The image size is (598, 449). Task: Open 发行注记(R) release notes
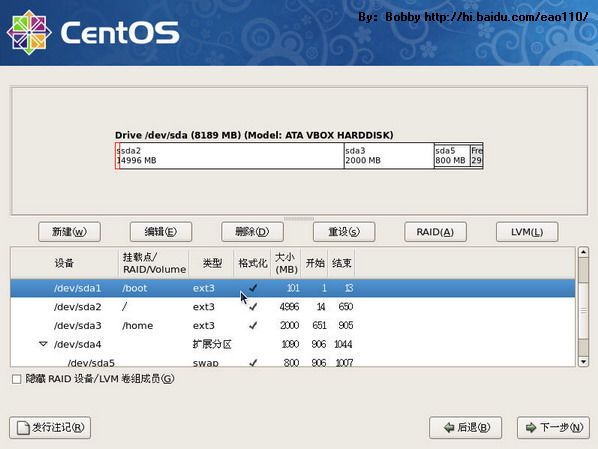(x=50, y=428)
